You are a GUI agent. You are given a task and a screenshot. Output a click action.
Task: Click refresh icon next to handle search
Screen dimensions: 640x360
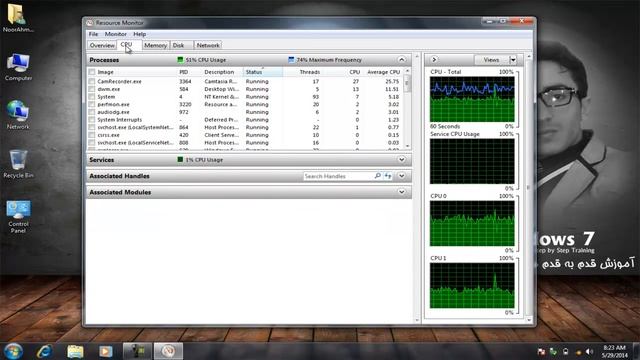coord(388,176)
